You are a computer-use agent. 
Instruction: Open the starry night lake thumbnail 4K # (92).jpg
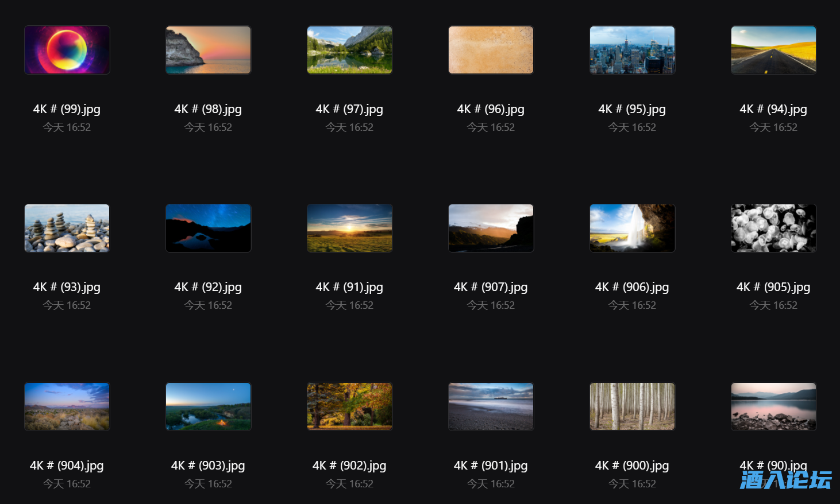pyautogui.click(x=208, y=228)
